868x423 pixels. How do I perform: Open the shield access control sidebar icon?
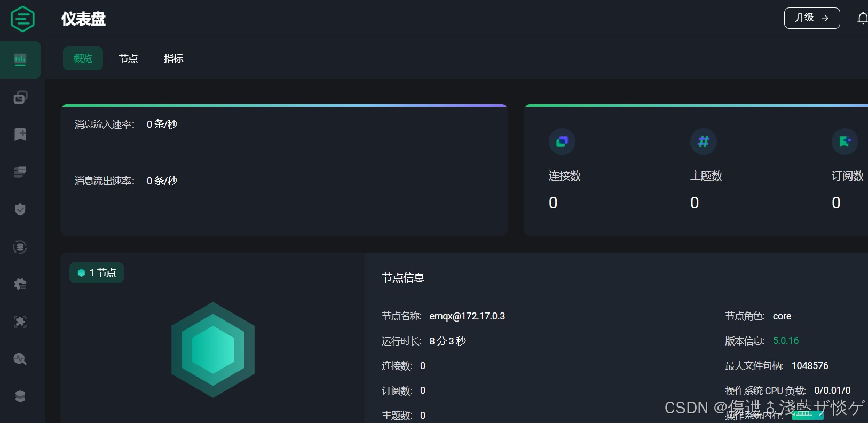20,209
